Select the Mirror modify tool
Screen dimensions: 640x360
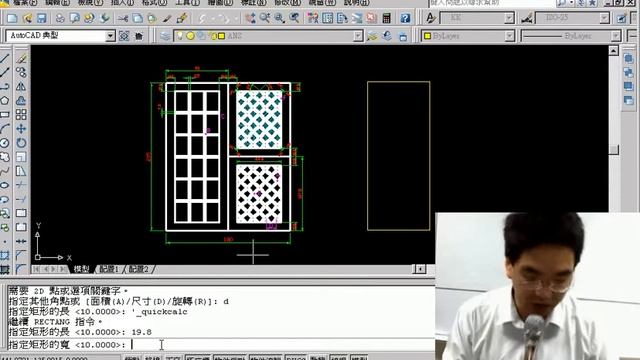coord(21,87)
